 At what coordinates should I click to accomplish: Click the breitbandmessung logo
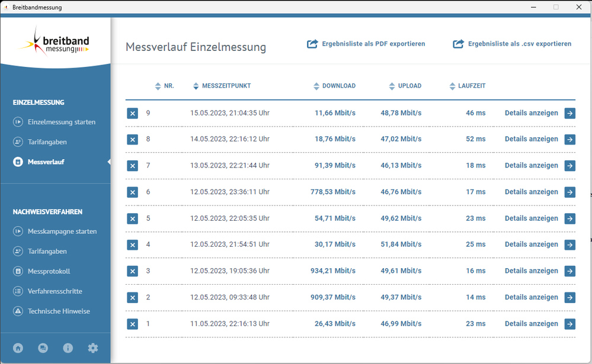55,41
